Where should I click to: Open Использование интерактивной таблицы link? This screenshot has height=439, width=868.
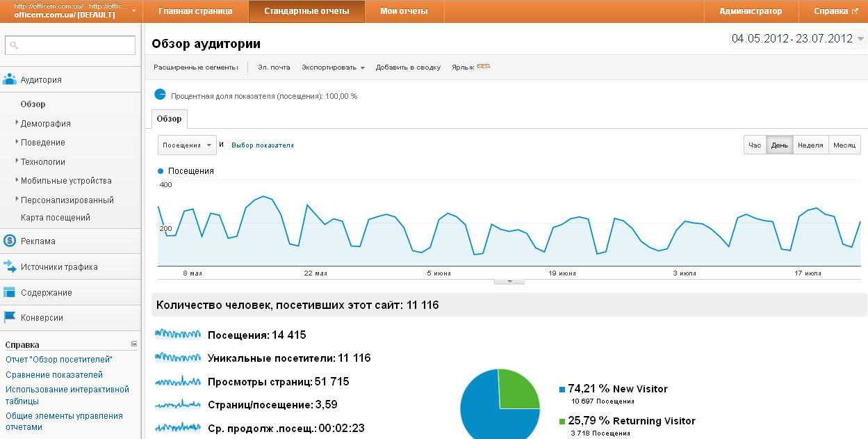coord(67,395)
